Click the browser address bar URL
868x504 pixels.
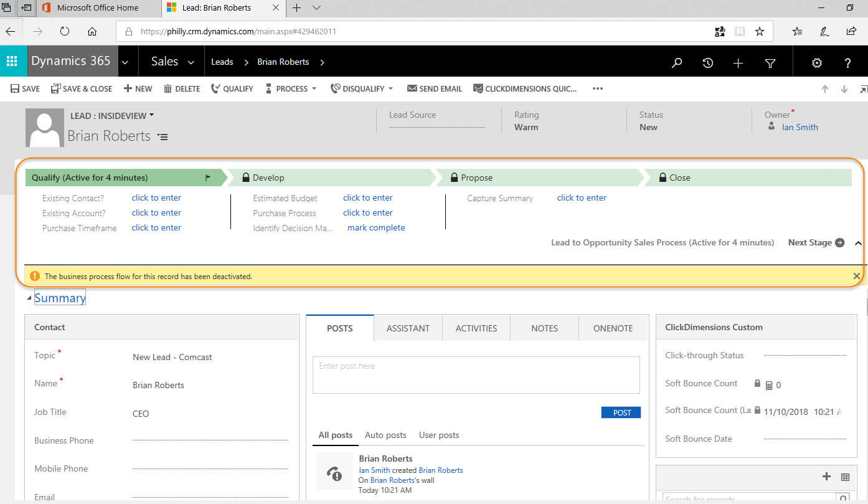[238, 31]
